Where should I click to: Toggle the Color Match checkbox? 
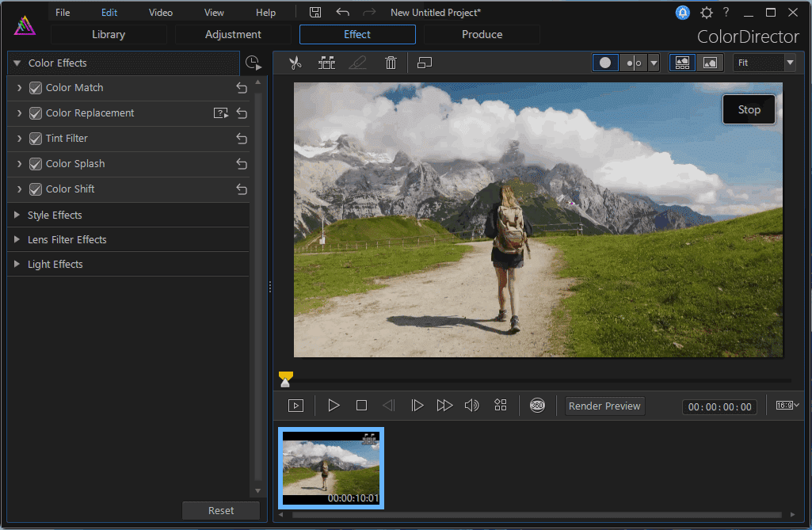pyautogui.click(x=35, y=88)
